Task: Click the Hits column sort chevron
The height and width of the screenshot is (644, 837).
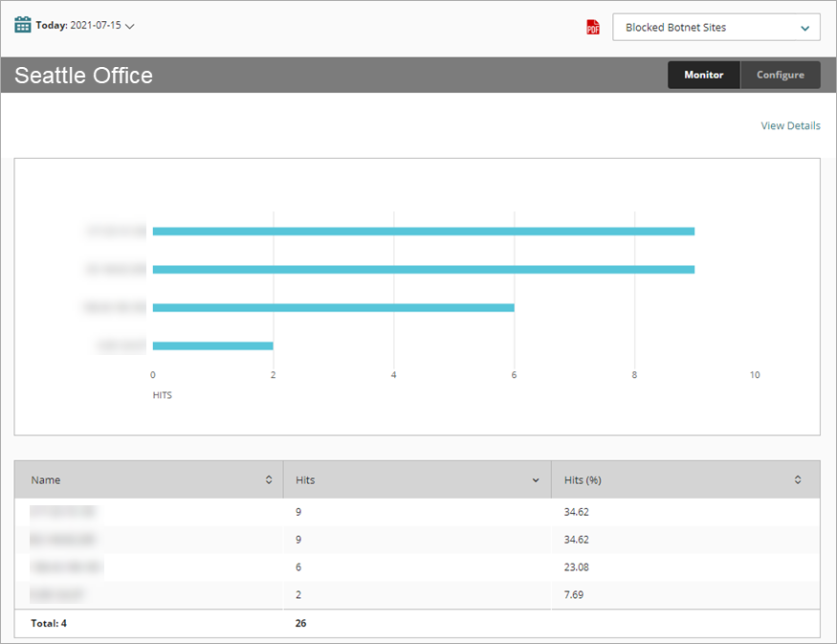Action: [x=538, y=479]
